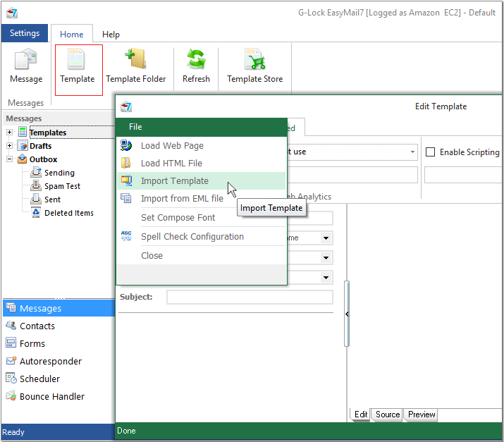Choose Load Web Page menu item
This screenshot has width=504, height=442.
click(x=201, y=146)
